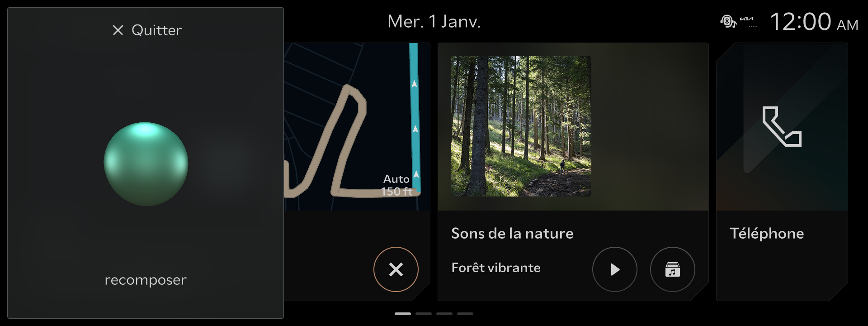
Task: Cancel navigation with the circled X button
Action: 396,269
